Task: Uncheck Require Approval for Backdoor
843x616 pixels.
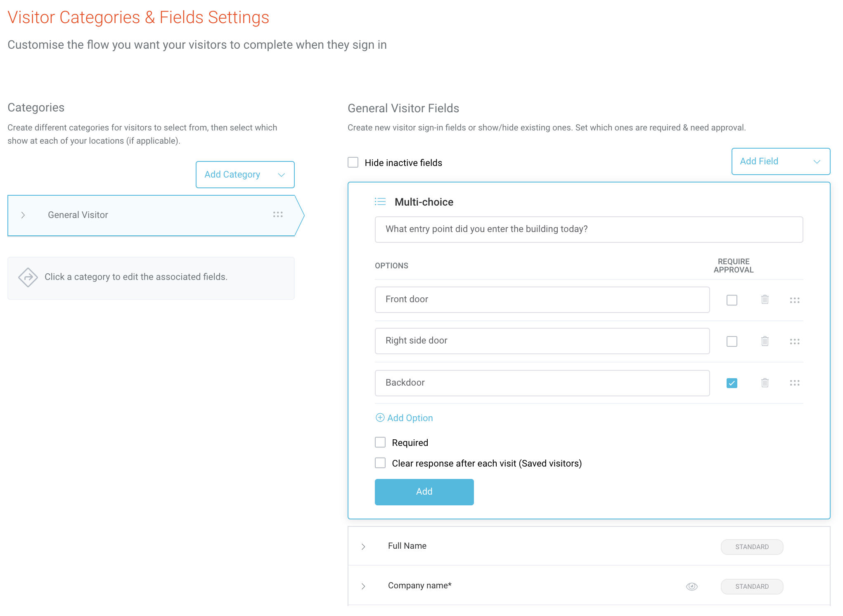Action: [x=732, y=383]
